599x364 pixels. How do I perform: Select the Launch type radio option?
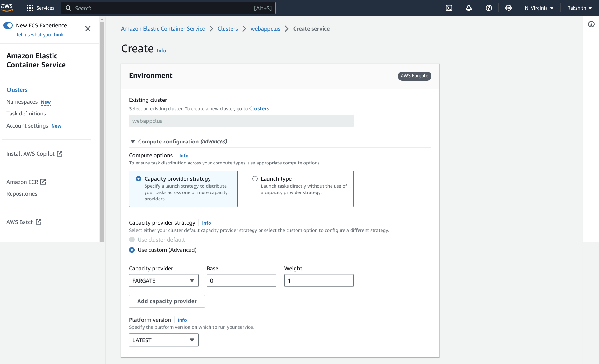[x=255, y=179]
